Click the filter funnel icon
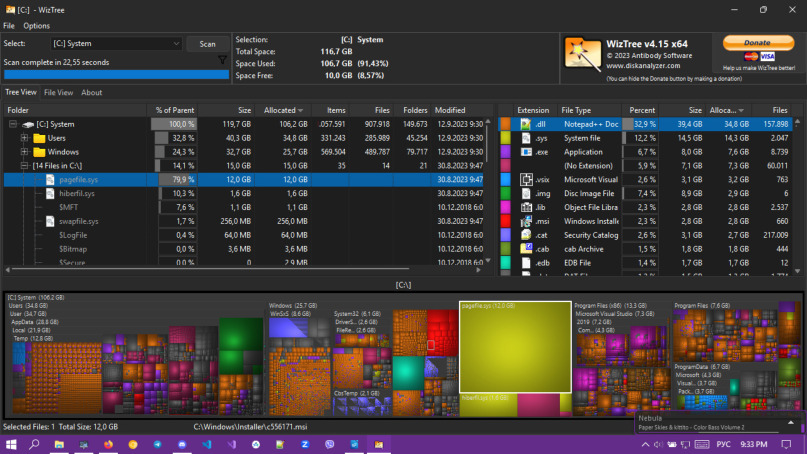The height and width of the screenshot is (454, 807). point(222,60)
